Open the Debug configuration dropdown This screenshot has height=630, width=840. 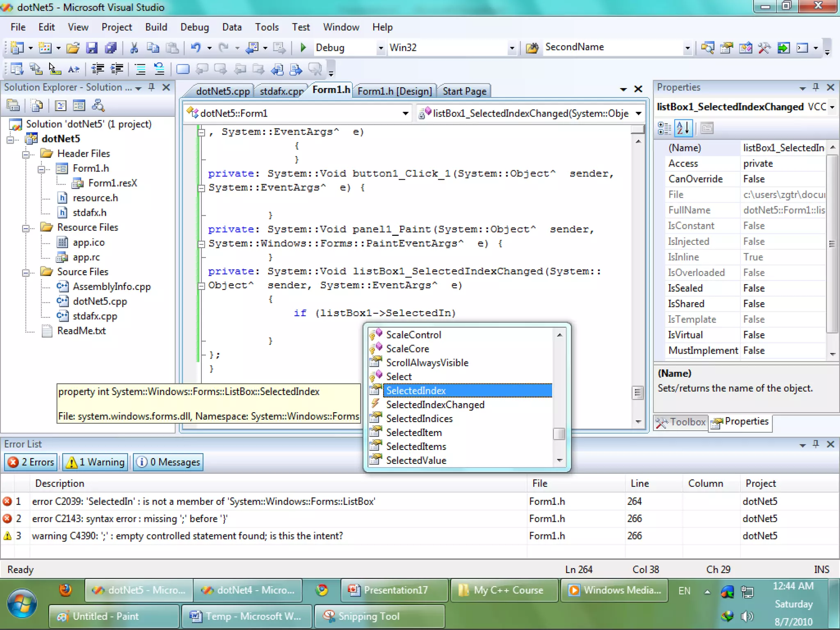pos(381,48)
